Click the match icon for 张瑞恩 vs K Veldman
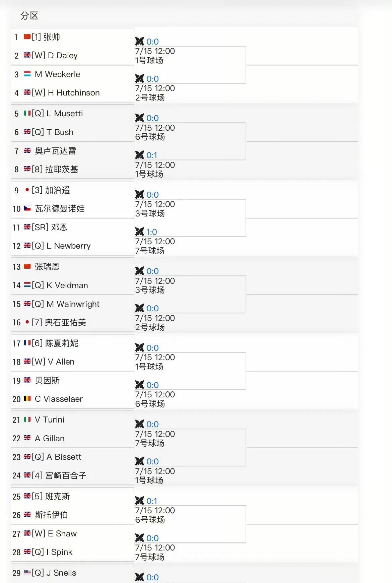392x583 pixels. [139, 271]
